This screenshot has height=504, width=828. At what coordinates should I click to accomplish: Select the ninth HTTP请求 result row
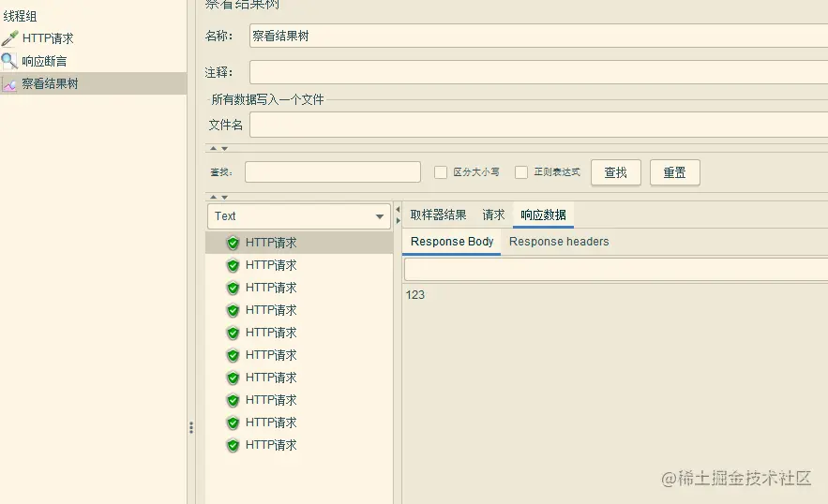[x=299, y=422]
